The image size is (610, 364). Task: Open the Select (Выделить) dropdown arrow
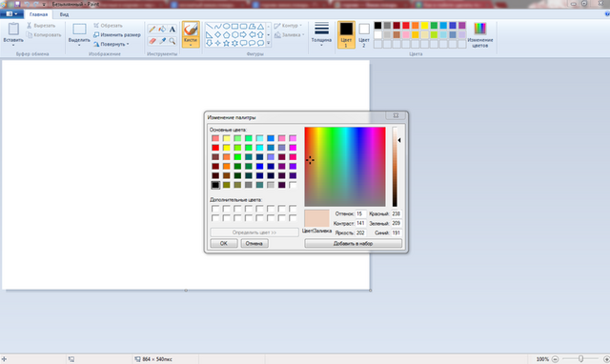pos(79,45)
